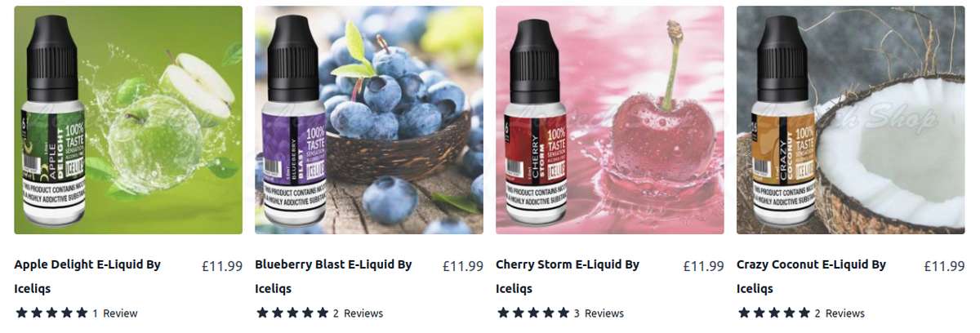The image size is (980, 333).
Task: Click the £11.99 price of Apple Delight
Action: pos(222,265)
